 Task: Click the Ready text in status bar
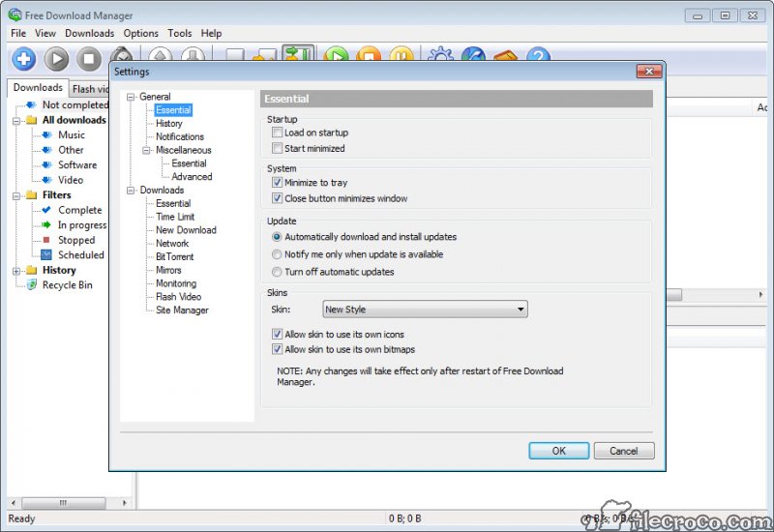point(21,518)
